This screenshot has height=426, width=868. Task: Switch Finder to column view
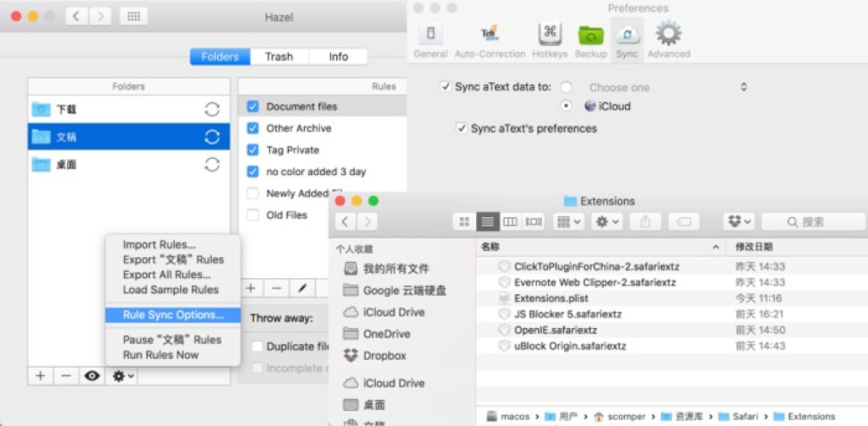point(510,221)
